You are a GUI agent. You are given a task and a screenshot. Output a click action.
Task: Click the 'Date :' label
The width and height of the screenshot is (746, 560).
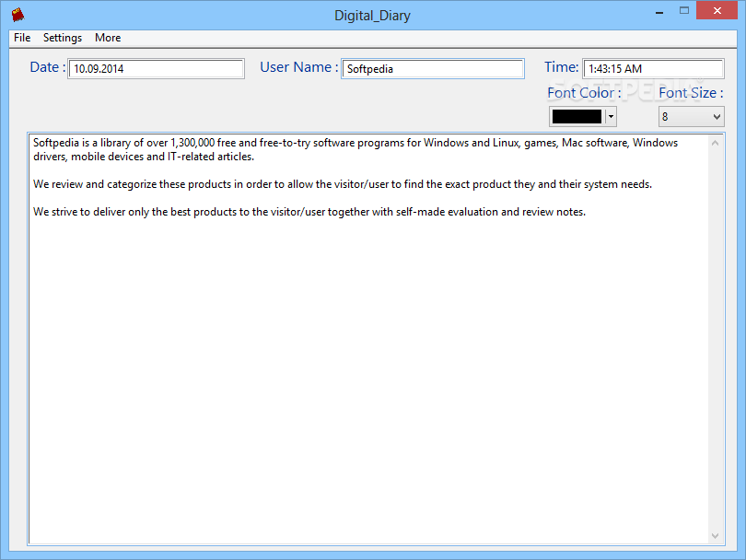point(48,67)
